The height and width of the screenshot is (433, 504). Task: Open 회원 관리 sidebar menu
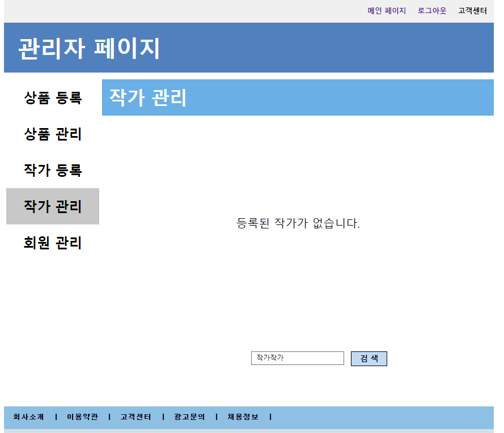[x=53, y=243]
